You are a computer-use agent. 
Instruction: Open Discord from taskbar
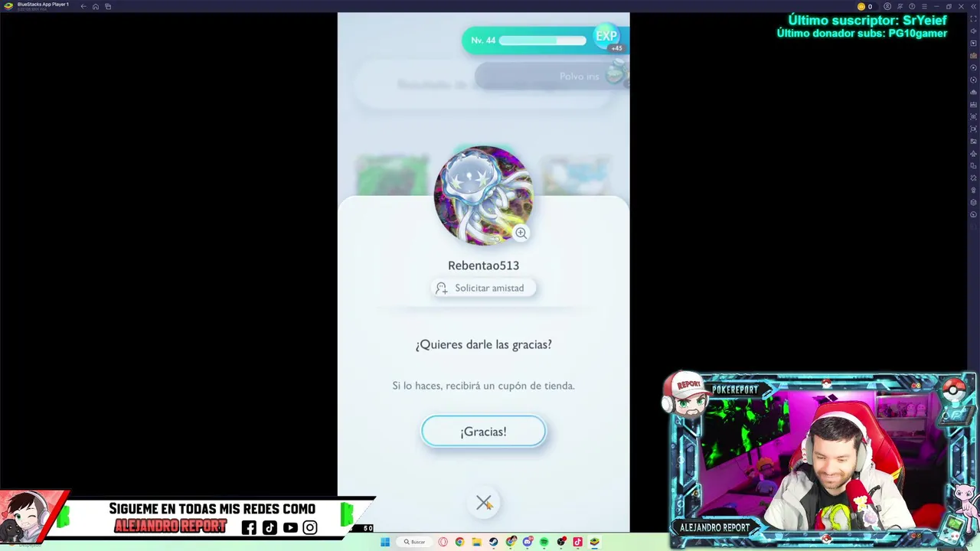pyautogui.click(x=528, y=542)
